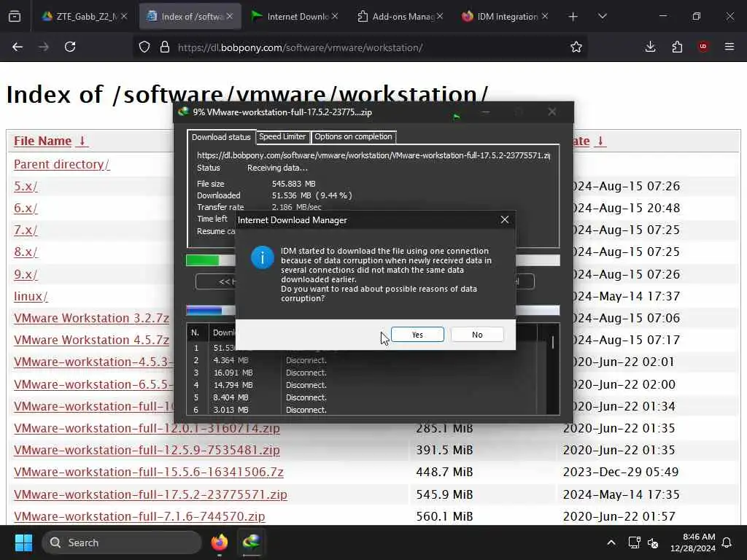Screen dimensions: 747x560
Task: Click the IDM info icon in the dialog
Action: point(262,257)
